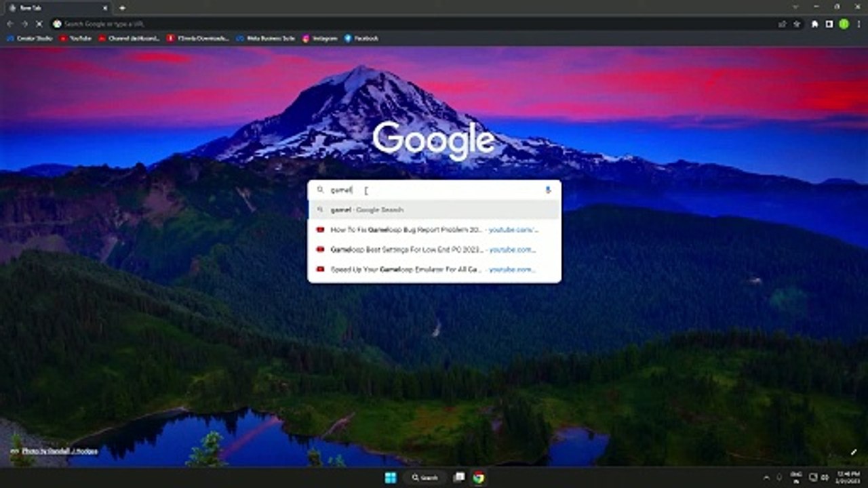Bookmark this page with star icon
The image size is (868, 488).
coord(797,24)
